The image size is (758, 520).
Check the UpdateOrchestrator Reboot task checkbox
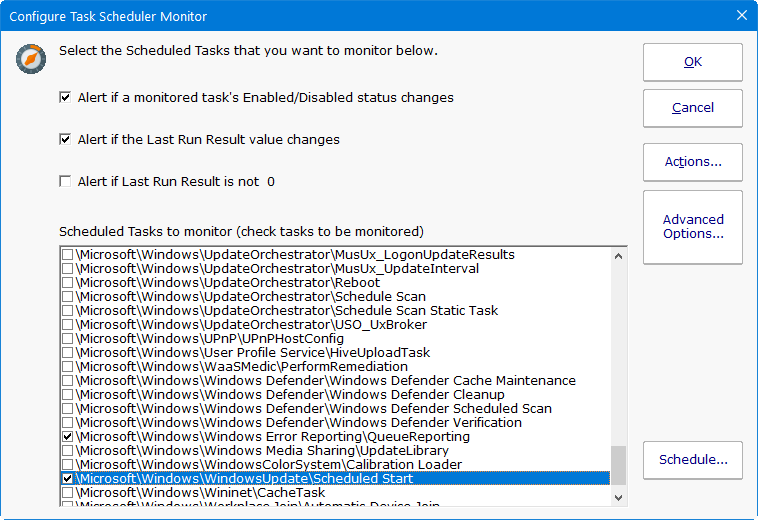[x=67, y=283]
